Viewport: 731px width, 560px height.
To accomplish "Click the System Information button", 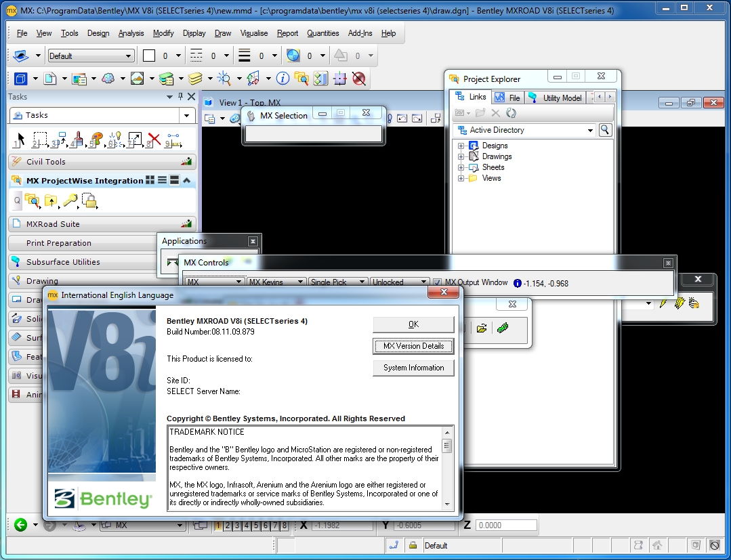I will [413, 368].
